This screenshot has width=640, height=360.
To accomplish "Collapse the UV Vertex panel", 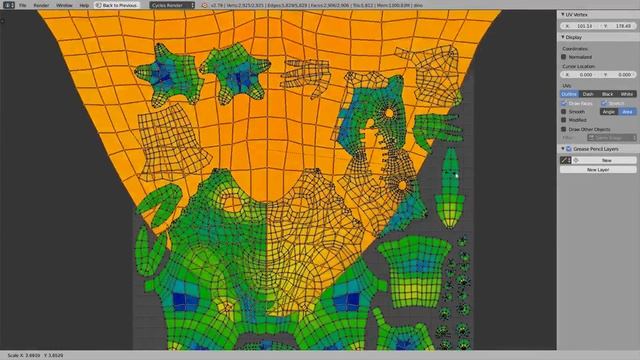I will pos(563,14).
